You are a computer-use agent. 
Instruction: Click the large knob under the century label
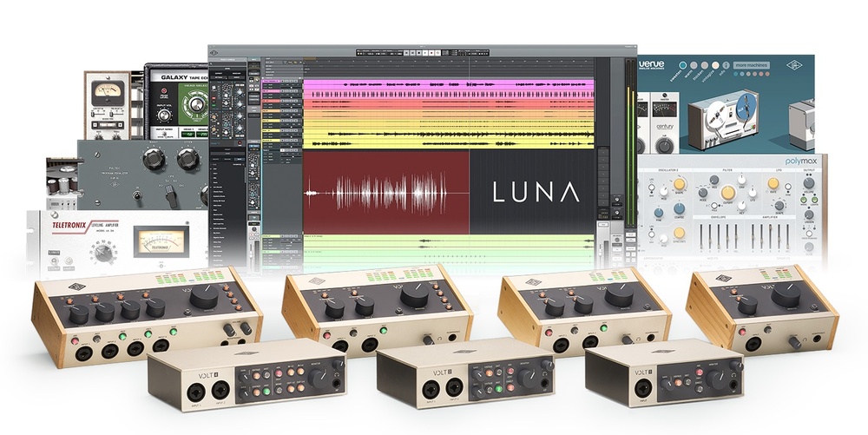[x=665, y=145]
